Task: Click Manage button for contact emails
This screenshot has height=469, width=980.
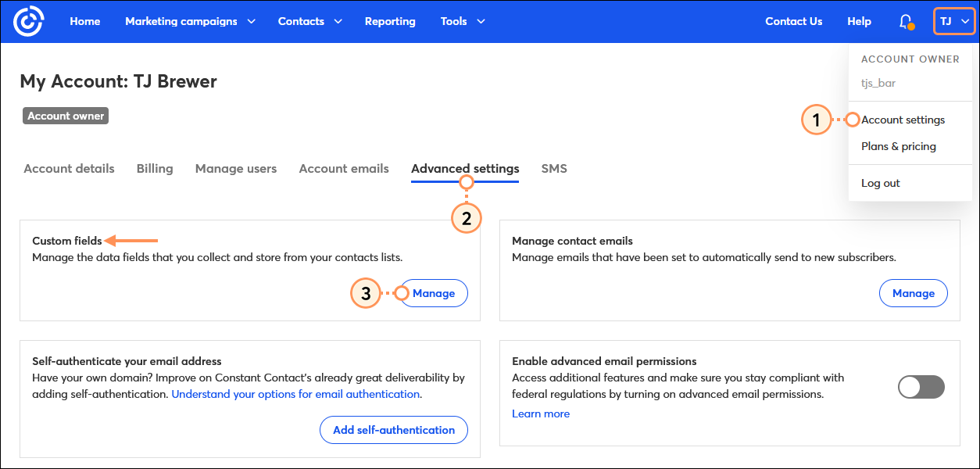Action: pyautogui.click(x=914, y=293)
